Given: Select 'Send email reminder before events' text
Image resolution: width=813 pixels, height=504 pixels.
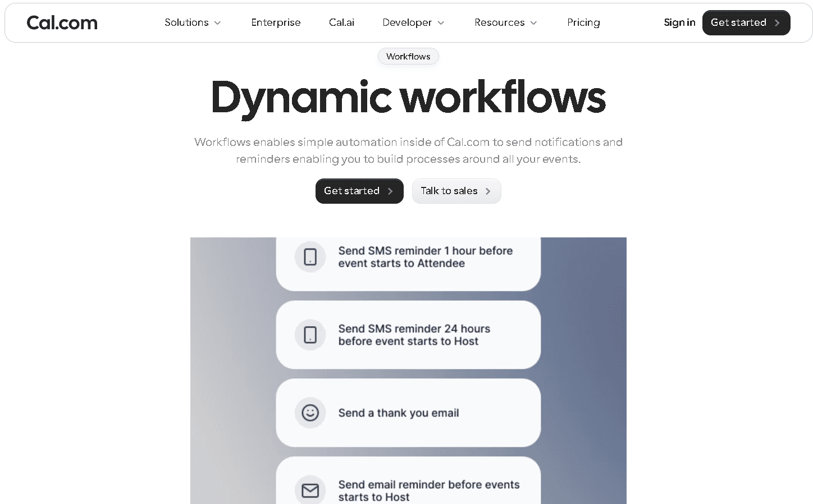Looking at the screenshot, I should 429,484.
